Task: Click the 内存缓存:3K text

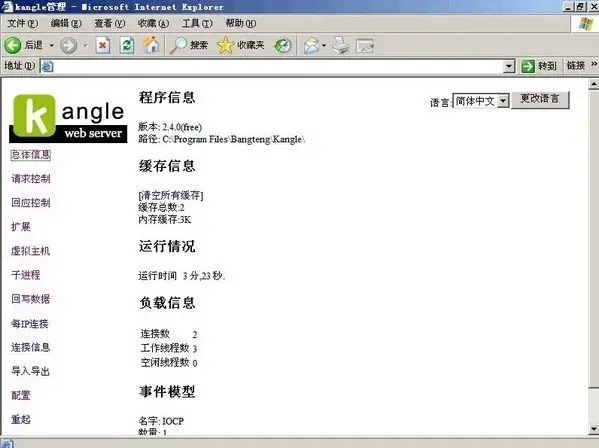Action: point(165,220)
